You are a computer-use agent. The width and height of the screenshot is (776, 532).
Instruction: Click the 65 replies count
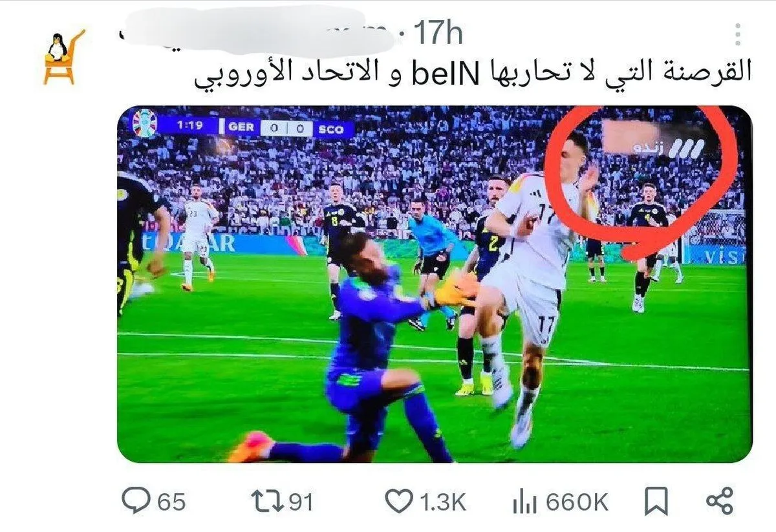pyautogui.click(x=171, y=502)
